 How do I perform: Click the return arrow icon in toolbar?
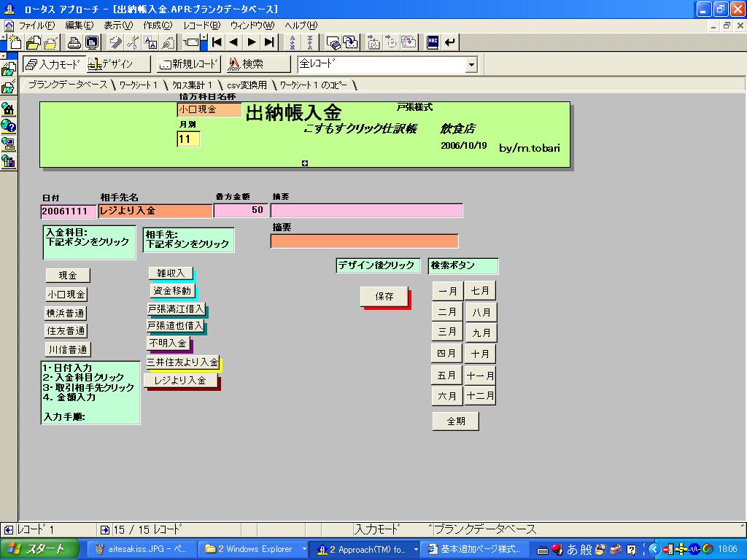[x=449, y=42]
